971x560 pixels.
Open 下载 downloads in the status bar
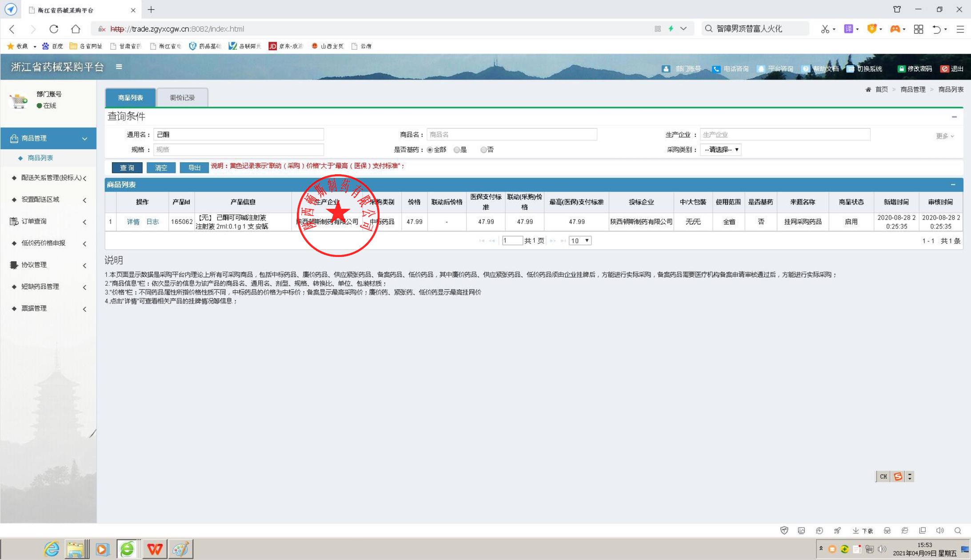pos(863,530)
